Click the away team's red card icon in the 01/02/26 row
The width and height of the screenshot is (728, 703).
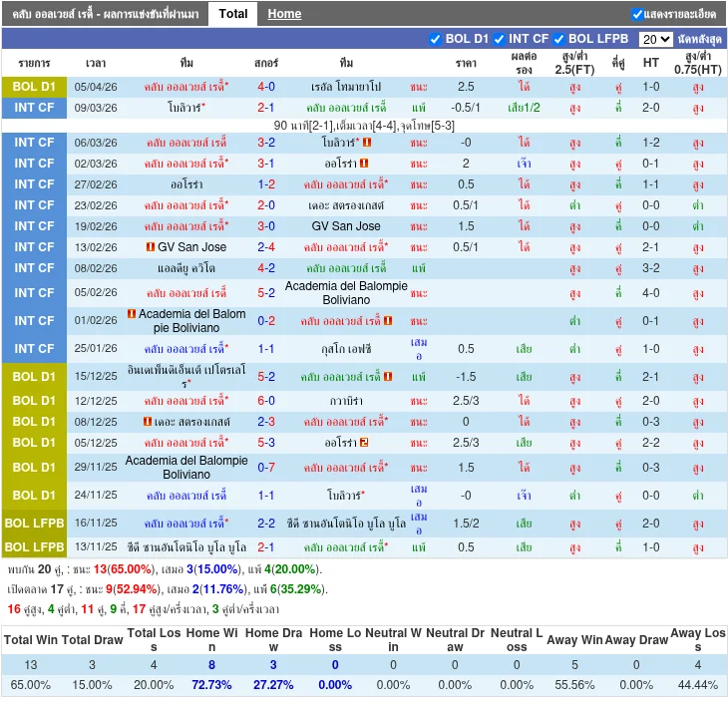point(388,321)
